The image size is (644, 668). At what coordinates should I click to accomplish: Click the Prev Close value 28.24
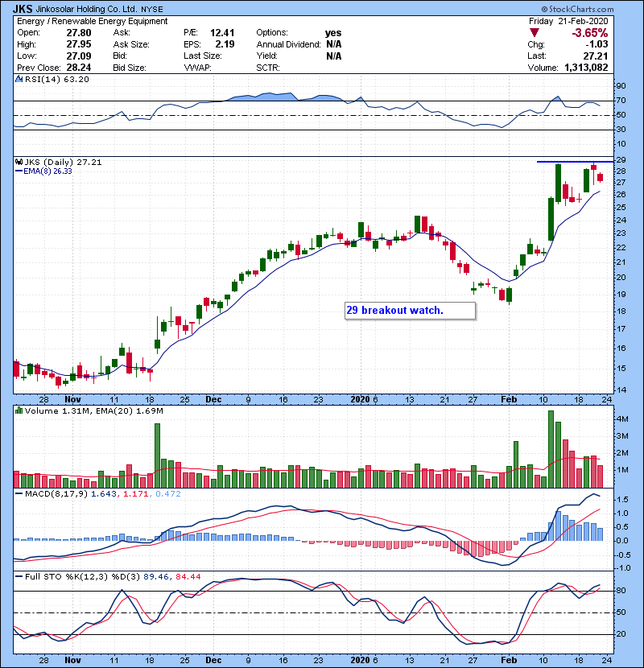(x=79, y=68)
